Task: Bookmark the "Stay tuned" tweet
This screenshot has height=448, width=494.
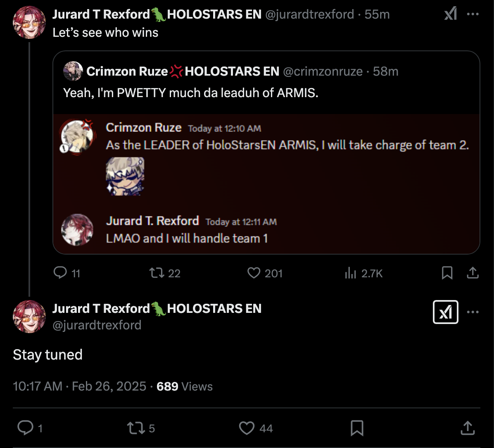Action: click(357, 428)
